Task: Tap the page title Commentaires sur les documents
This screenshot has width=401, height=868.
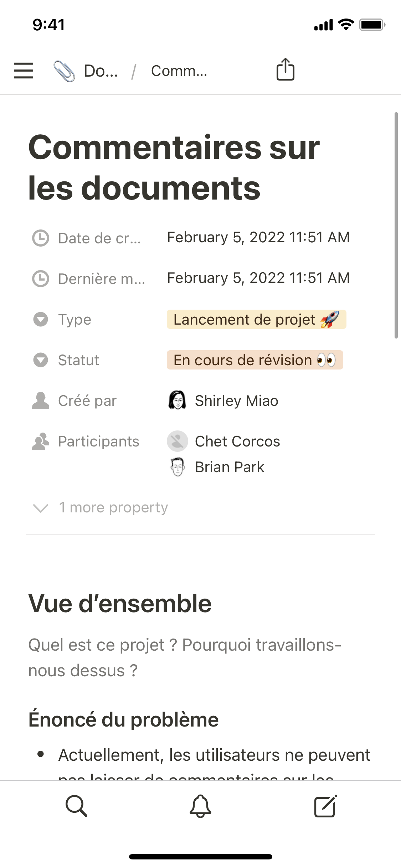Action: pyautogui.click(x=174, y=167)
